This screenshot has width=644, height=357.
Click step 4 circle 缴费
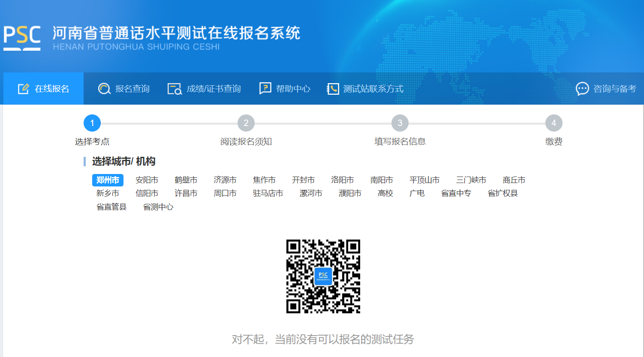coord(554,123)
